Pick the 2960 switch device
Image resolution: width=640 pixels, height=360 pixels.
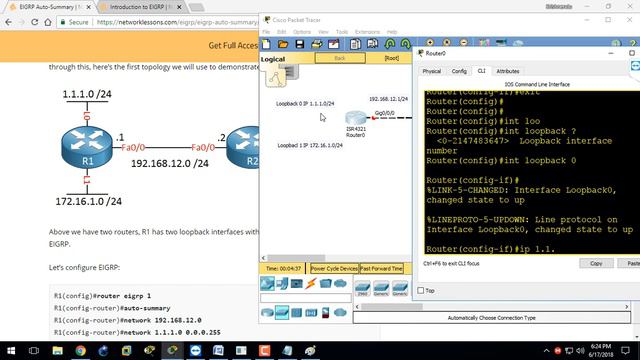coord(362,288)
